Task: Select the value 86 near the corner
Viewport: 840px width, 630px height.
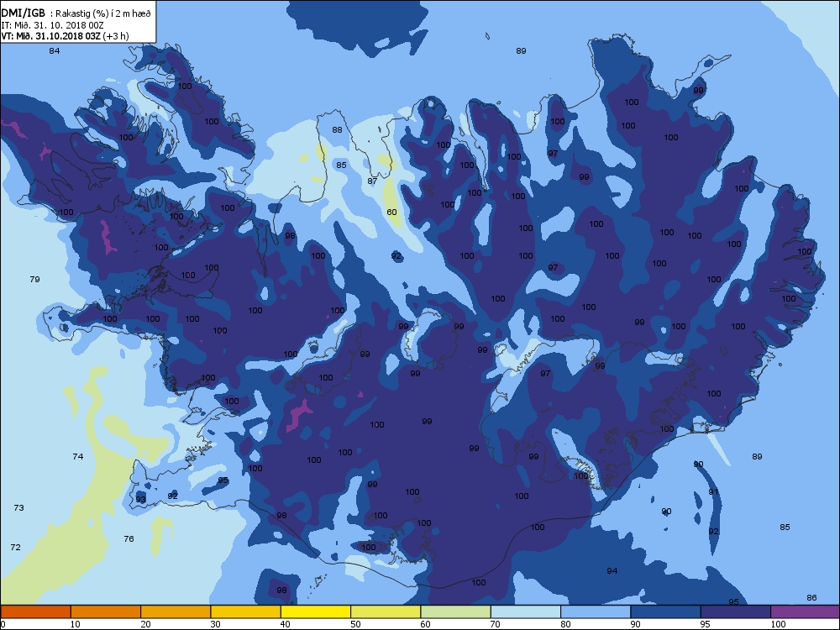Action: (x=811, y=598)
